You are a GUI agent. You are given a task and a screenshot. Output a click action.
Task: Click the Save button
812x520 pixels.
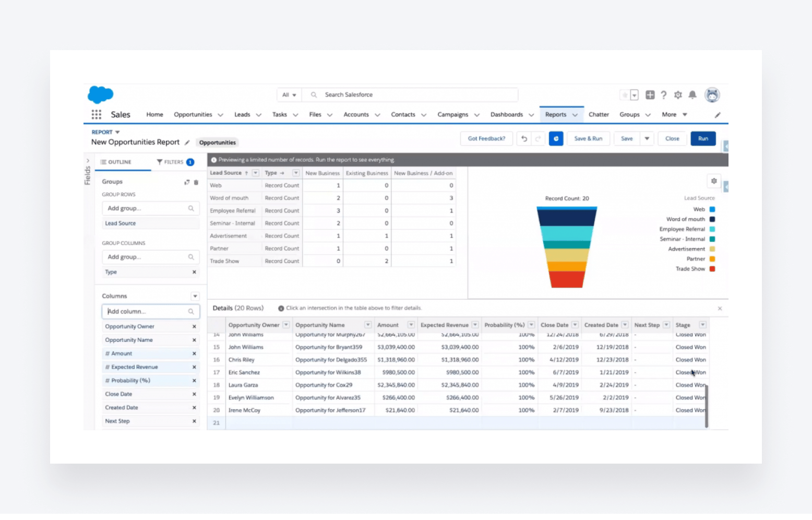(627, 139)
